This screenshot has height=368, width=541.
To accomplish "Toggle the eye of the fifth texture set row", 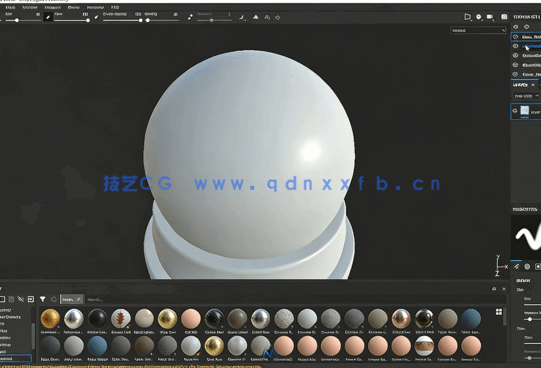I will (x=515, y=74).
